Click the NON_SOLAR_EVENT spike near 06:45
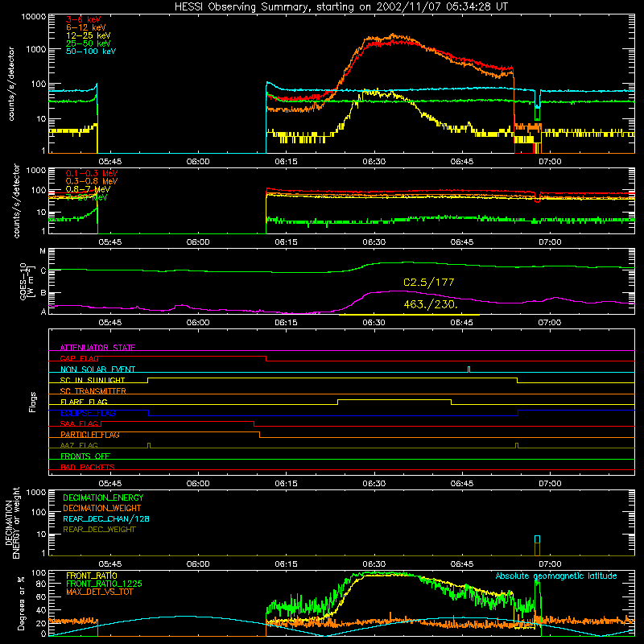This screenshot has width=644, height=644. point(469,369)
